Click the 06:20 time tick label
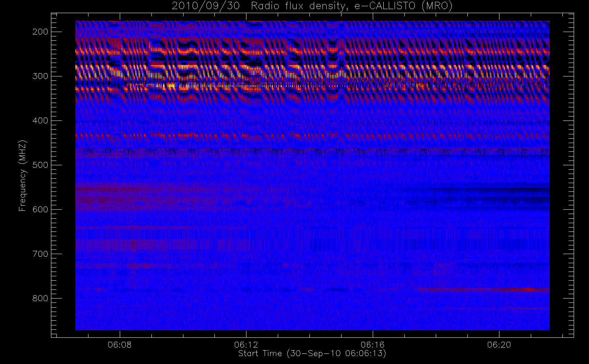Screen dimensions: 589x364 [x=499, y=345]
